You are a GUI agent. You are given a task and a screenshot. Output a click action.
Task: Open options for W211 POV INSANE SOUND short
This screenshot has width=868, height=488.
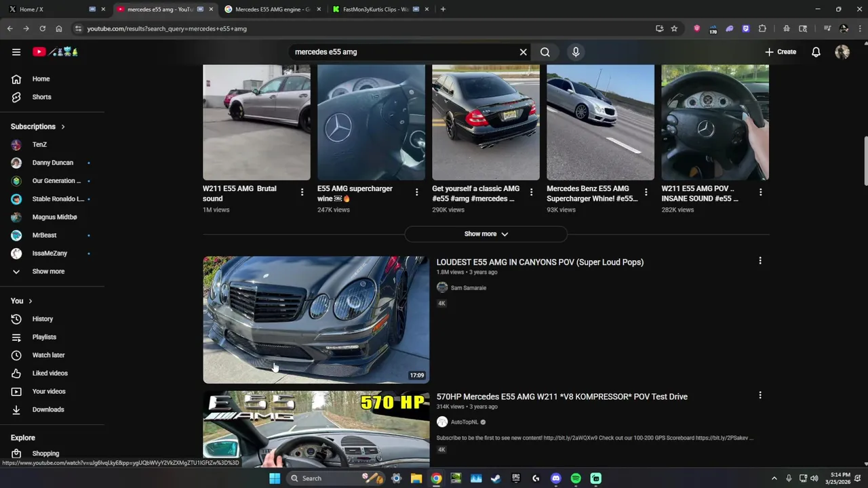760,192
